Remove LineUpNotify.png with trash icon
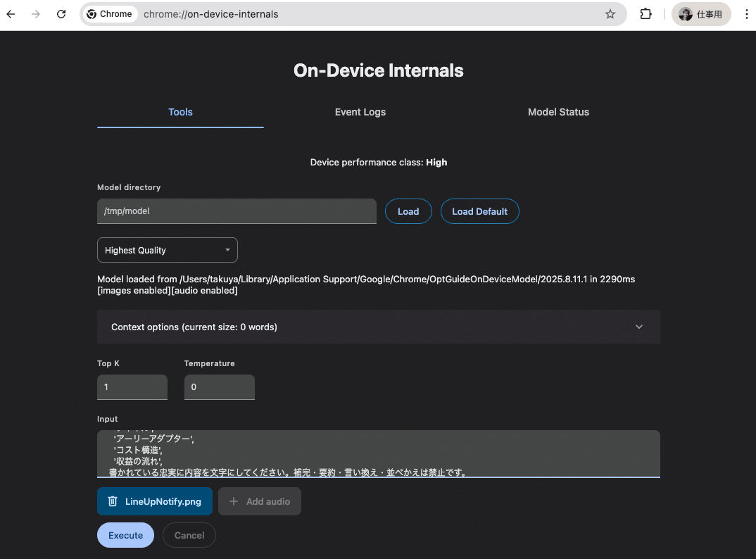The height and width of the screenshot is (559, 756). click(x=113, y=501)
